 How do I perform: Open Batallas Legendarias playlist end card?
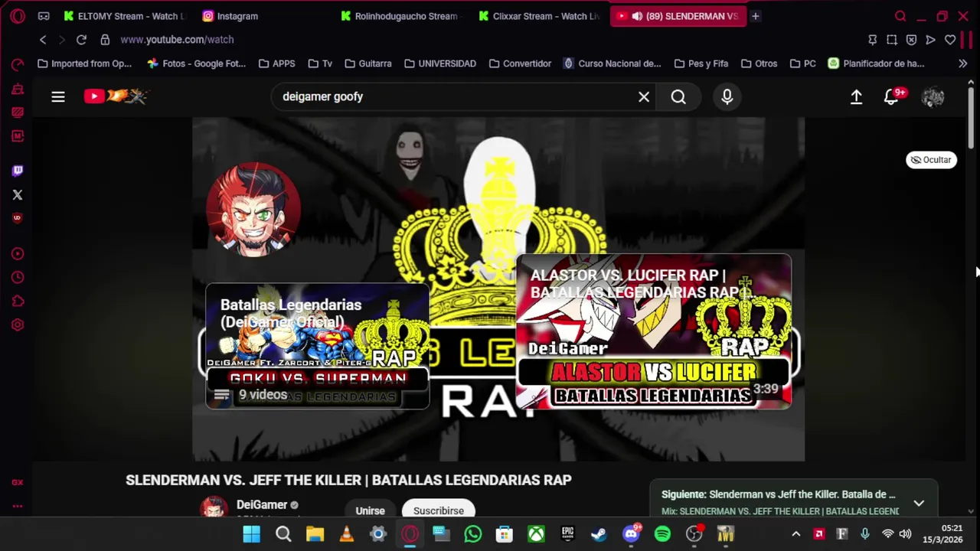pos(317,346)
